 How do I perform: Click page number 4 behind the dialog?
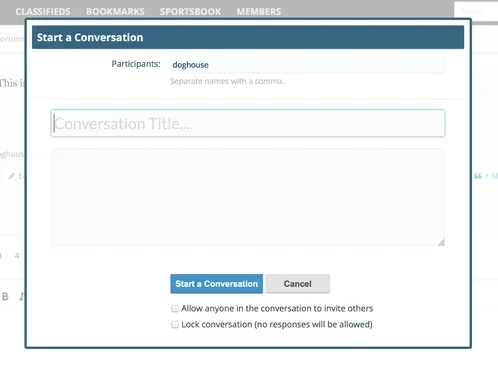pyautogui.click(x=17, y=256)
